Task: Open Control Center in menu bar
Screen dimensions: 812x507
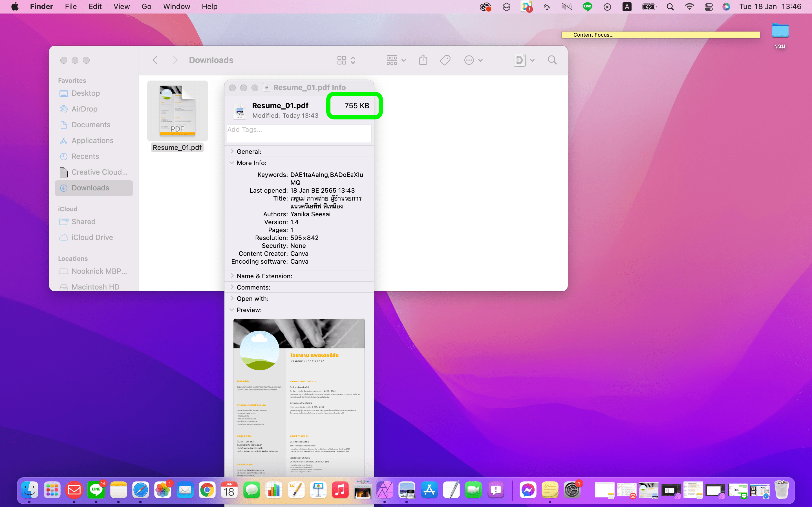Action: (x=709, y=7)
